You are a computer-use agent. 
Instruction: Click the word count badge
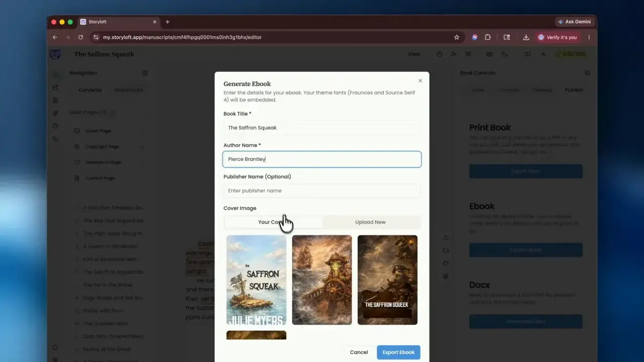pyautogui.click(x=571, y=54)
